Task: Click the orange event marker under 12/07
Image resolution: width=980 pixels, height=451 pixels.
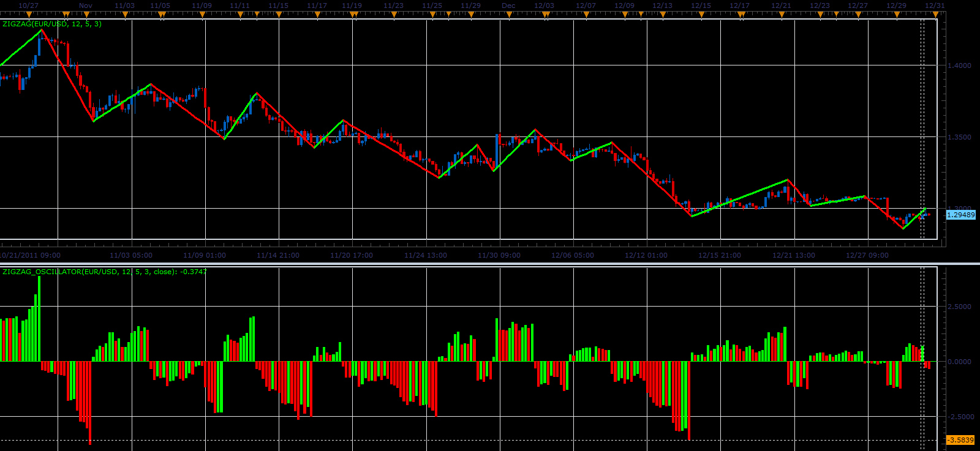Action: point(586,15)
